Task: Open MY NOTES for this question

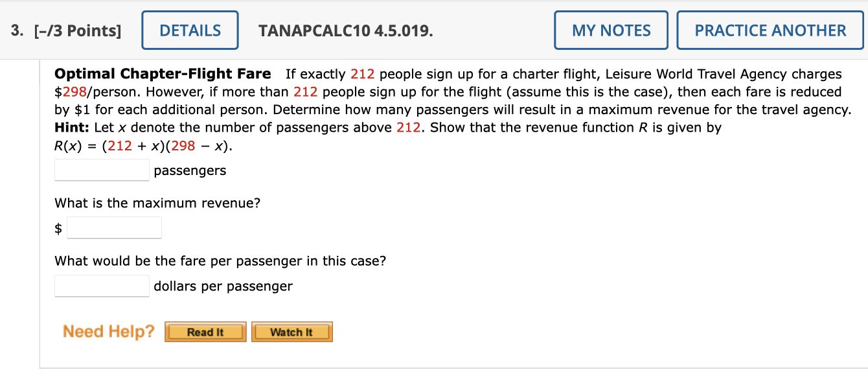Action: (610, 30)
